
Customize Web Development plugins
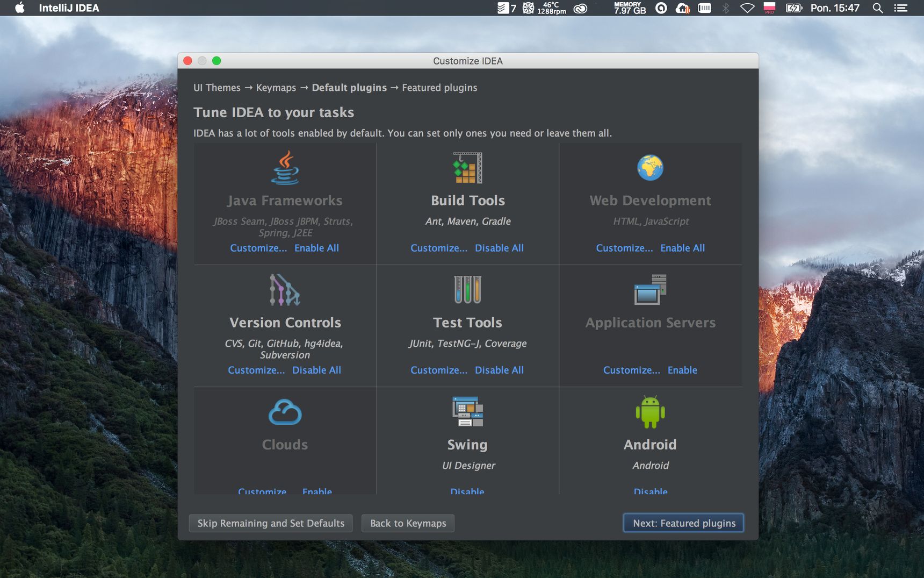point(624,248)
